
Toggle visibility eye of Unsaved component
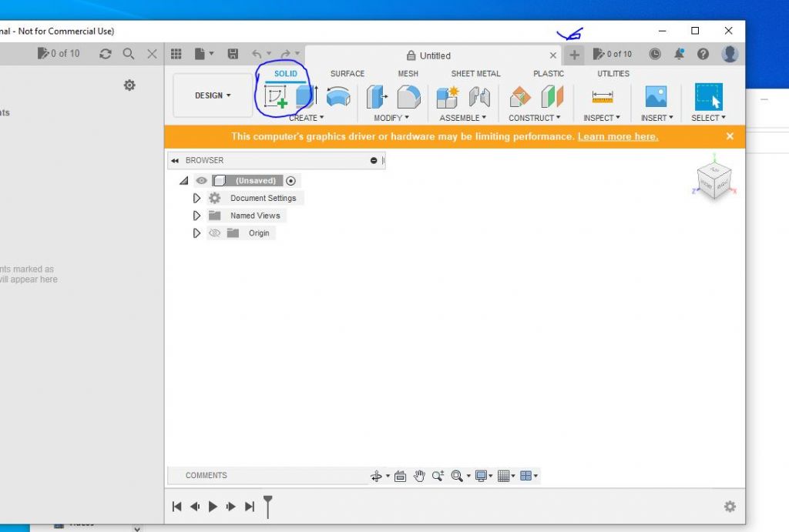click(x=201, y=180)
